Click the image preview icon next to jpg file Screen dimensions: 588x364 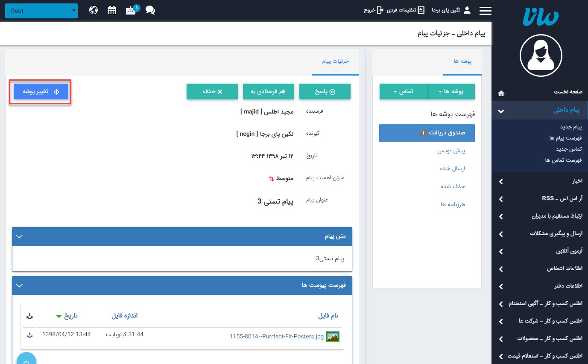(332, 336)
